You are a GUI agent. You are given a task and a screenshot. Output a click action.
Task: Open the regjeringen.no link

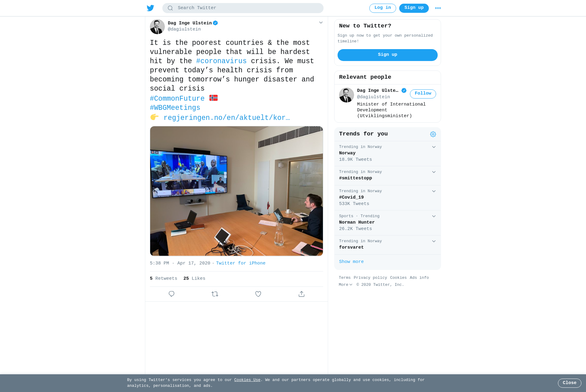coord(226,118)
